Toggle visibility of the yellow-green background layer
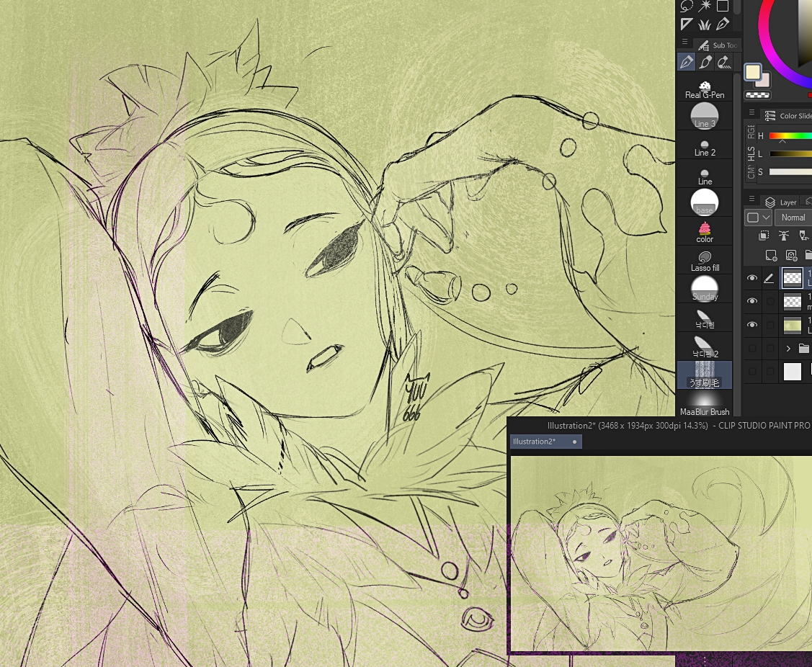This screenshot has width=812, height=667. (x=752, y=325)
